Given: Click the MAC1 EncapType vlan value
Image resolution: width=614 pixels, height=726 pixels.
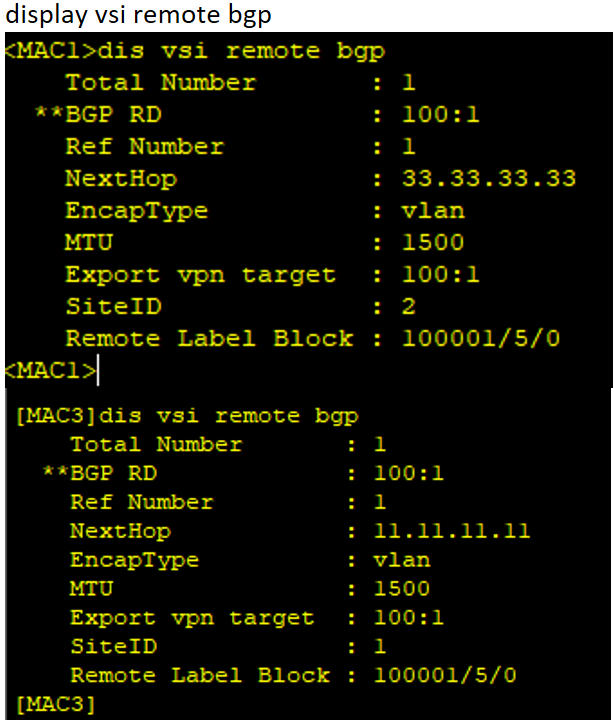Looking at the screenshot, I should point(432,211).
